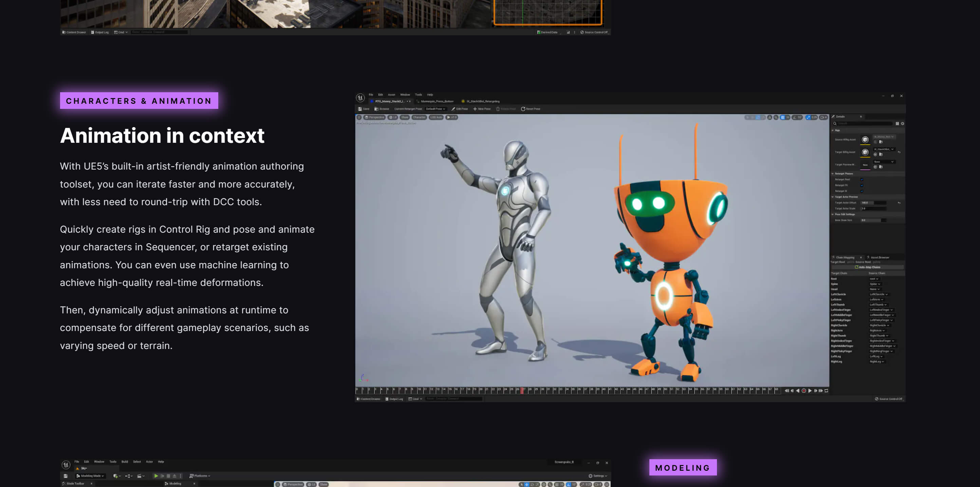Screen dimensions: 980x487
Task: Click the play forward timeline button
Action: 810,390
